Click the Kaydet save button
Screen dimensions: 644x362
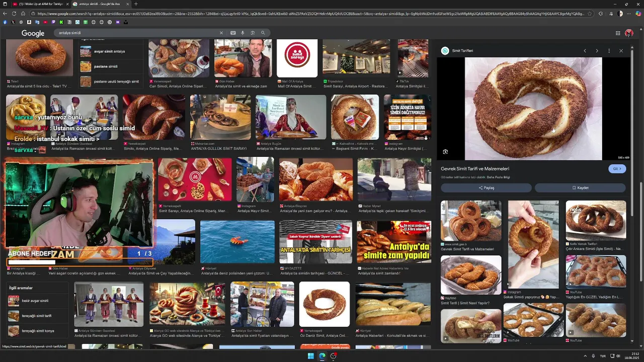tap(580, 188)
